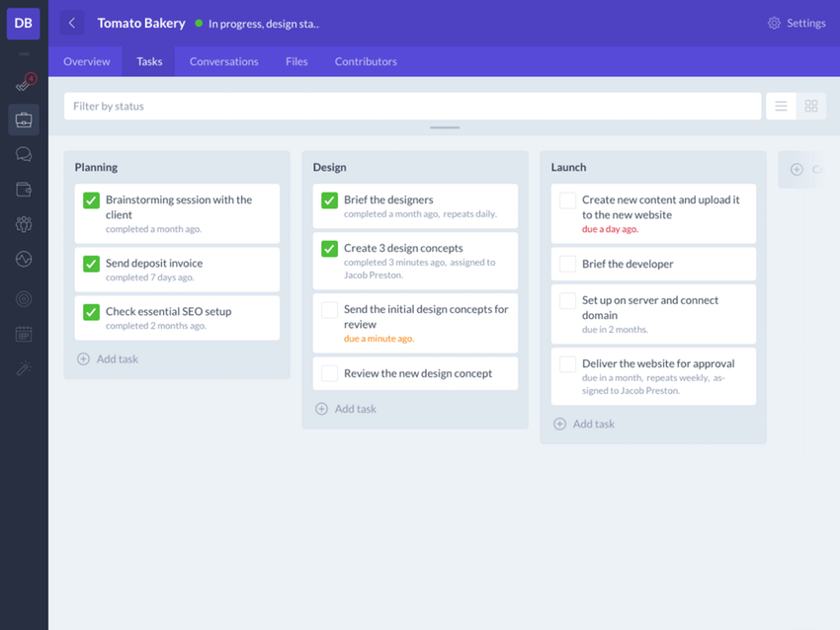Open the calendar icon in the sidebar
The width and height of the screenshot is (840, 630).
pos(22,334)
